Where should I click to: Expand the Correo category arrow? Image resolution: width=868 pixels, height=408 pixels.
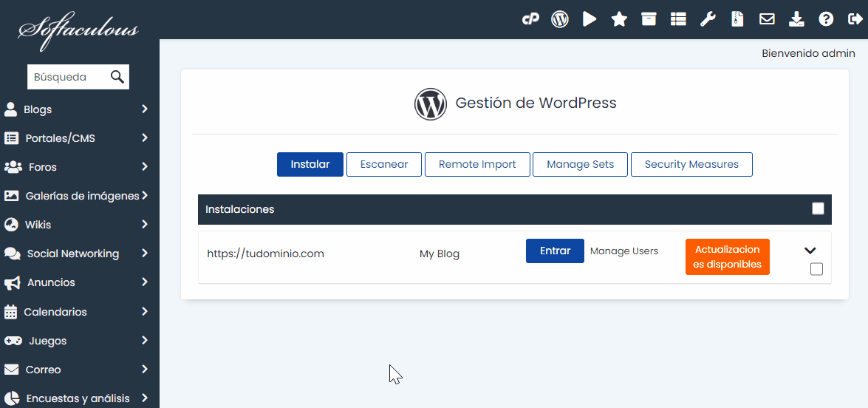click(x=145, y=370)
